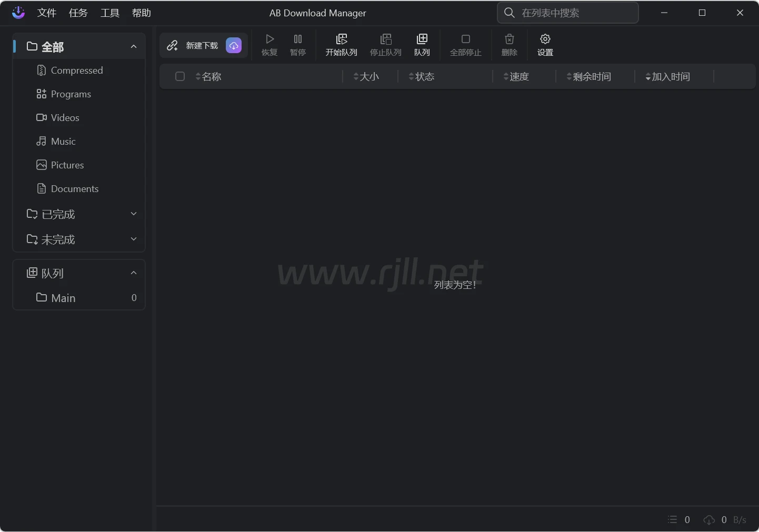
Task: Start the queue with 开始队列 icon
Action: coord(342,39)
